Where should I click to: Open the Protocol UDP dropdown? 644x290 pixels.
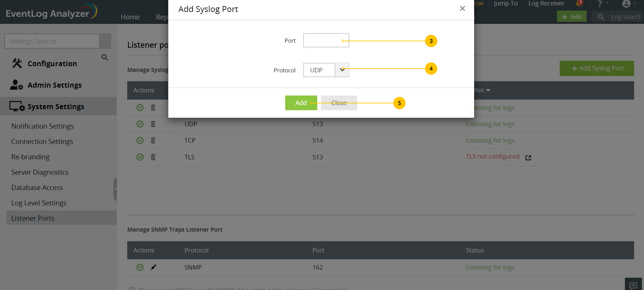[342, 70]
